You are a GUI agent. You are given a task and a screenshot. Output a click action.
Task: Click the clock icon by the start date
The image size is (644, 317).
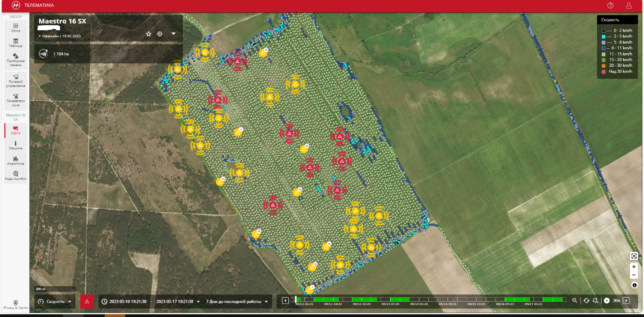[105, 302]
